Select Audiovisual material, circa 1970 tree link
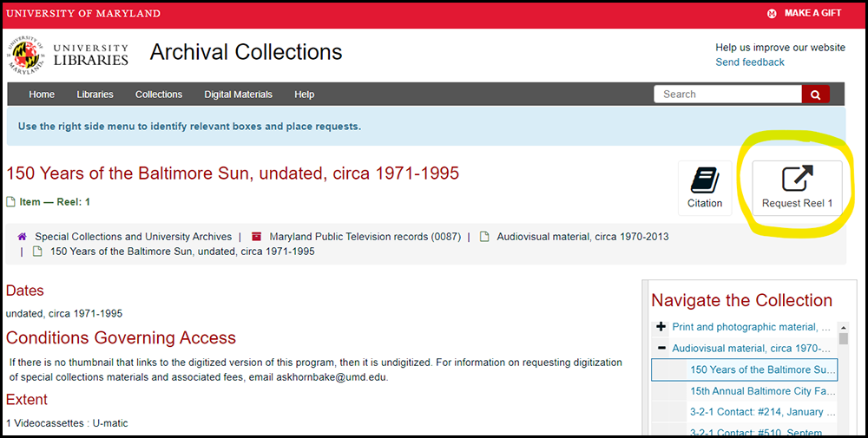The image size is (868, 438). [751, 349]
